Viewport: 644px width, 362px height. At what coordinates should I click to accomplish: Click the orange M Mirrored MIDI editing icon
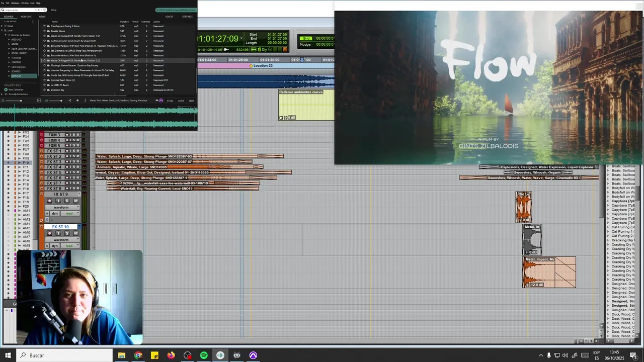click(x=285, y=50)
